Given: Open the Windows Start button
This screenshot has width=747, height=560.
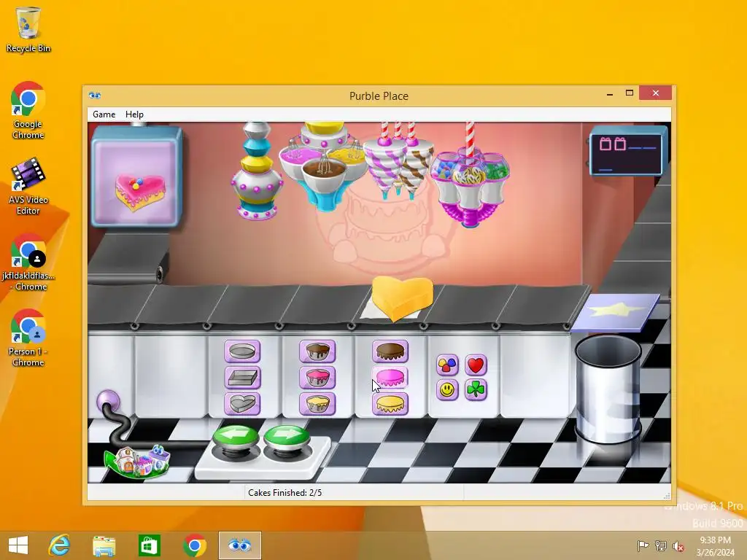Looking at the screenshot, I should (18, 545).
